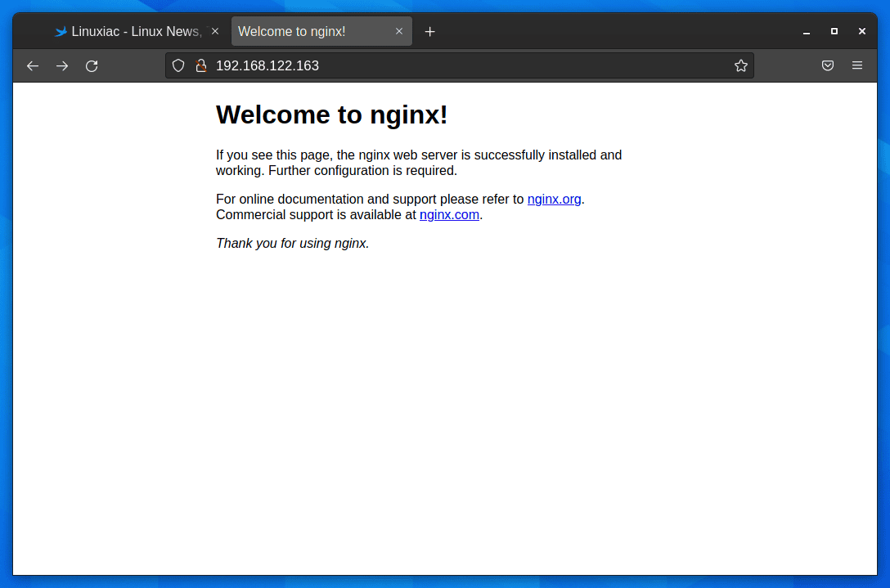The image size is (890, 588).
Task: View connection security via the lock
Action: click(x=201, y=65)
